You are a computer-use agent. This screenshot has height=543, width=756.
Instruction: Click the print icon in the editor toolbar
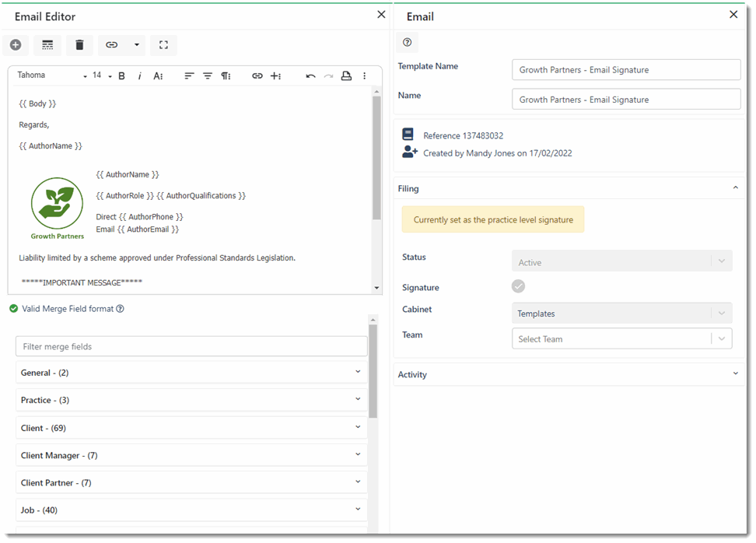tap(345, 75)
